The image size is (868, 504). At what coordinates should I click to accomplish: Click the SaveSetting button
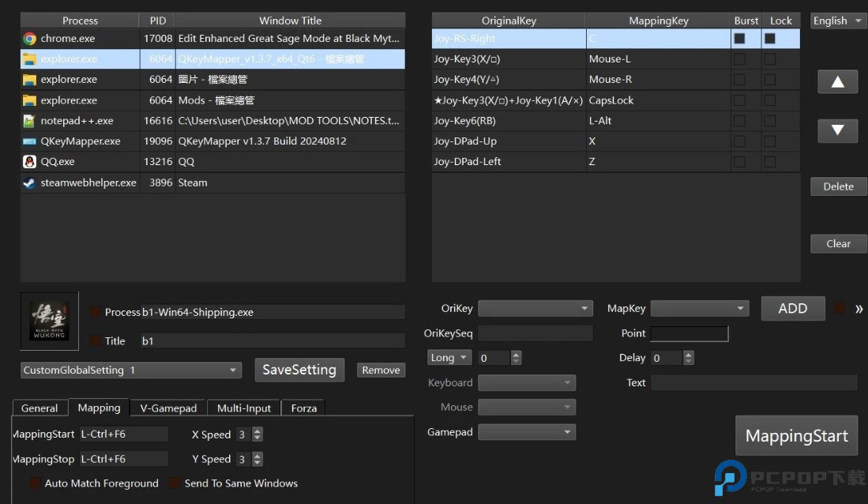click(299, 370)
